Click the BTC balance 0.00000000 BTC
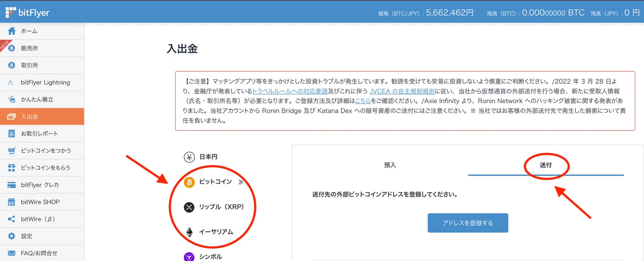Screen dimensions: 644x261 pos(553,13)
